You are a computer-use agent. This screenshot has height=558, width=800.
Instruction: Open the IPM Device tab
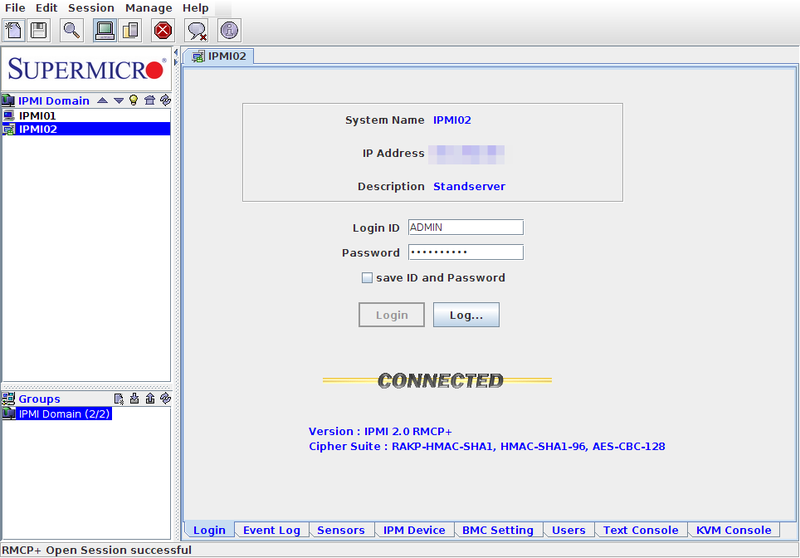[x=414, y=530]
